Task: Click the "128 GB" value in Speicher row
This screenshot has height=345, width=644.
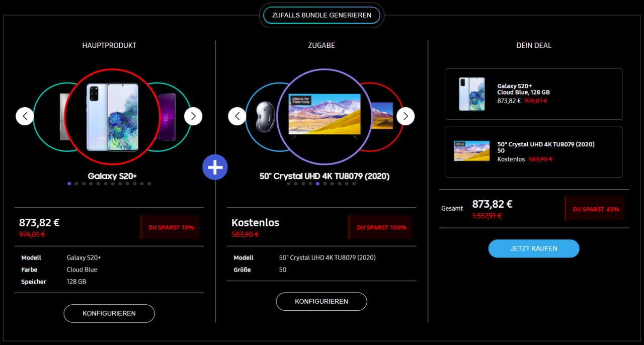Action: tap(76, 282)
